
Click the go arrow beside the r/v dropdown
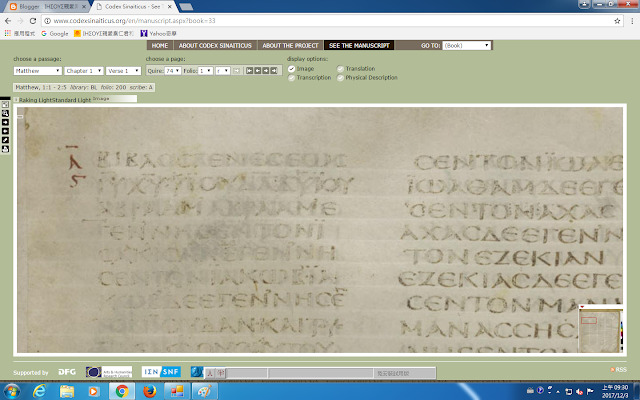pyautogui.click(x=237, y=71)
